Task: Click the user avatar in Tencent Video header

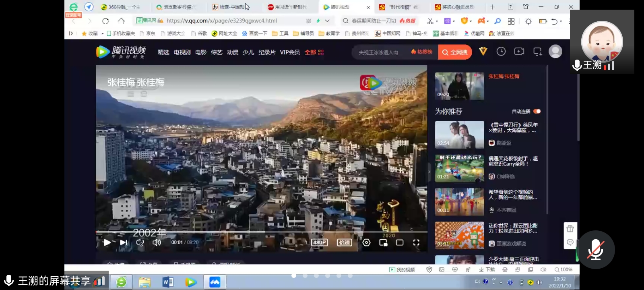Action: coord(555,52)
